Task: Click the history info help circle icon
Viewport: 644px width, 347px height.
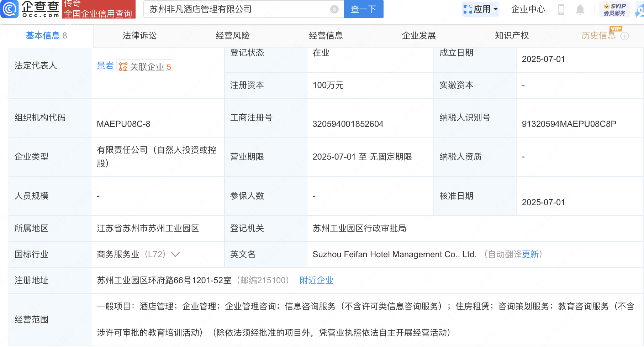Action: point(624,36)
